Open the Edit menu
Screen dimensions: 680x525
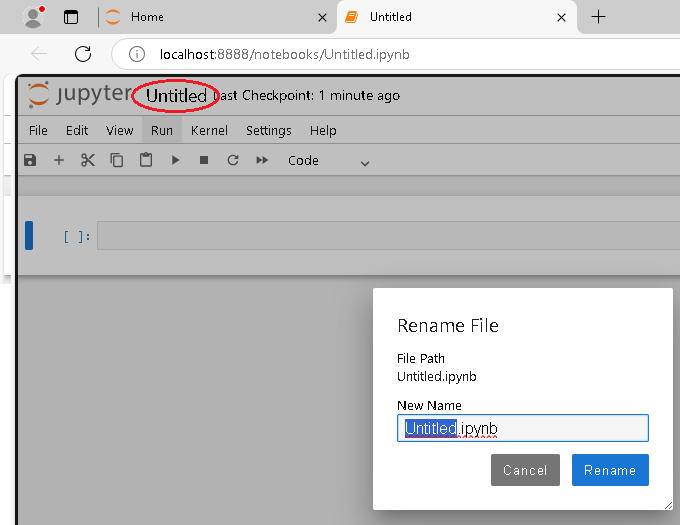coord(77,130)
